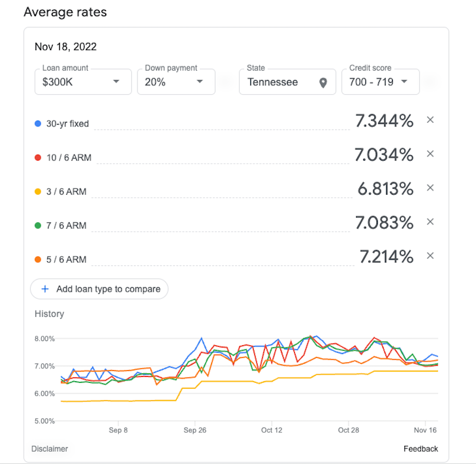Click the plus icon on the compare button
This screenshot has width=476, height=464.
45,289
